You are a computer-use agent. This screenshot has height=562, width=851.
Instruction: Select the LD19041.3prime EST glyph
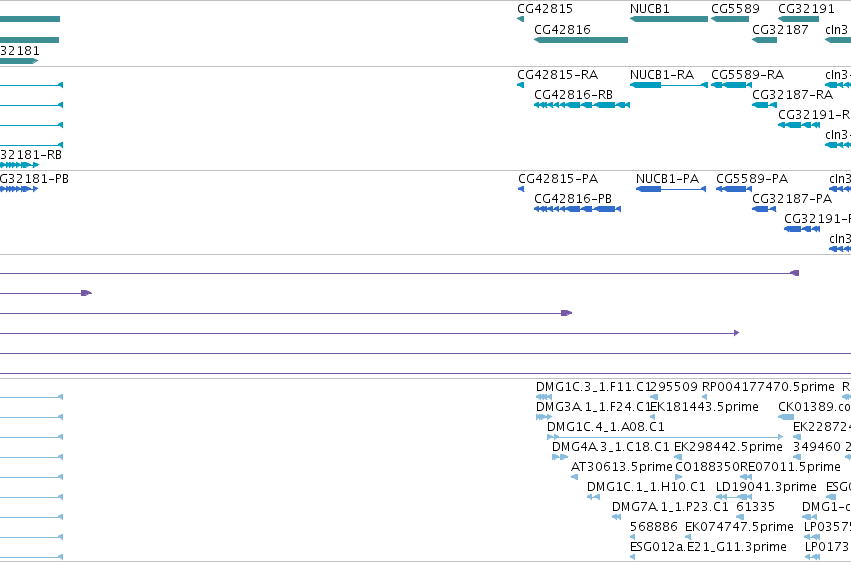(x=734, y=497)
